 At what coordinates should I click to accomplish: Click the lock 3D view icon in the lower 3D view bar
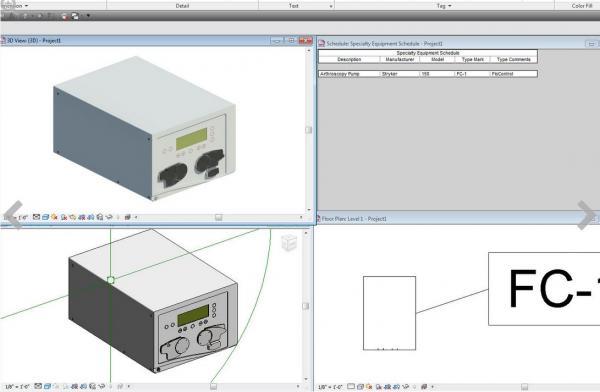coord(92,386)
